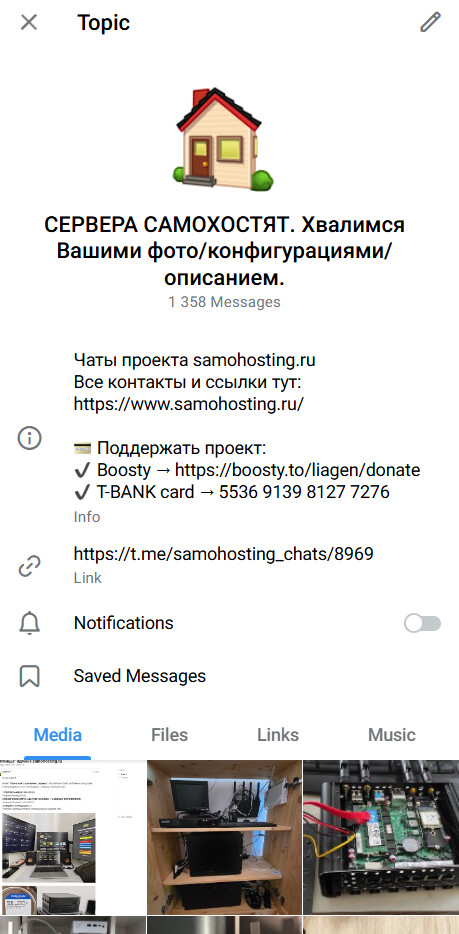Open the desk setup screenshot thumbnail
Viewport: 459px width, 934px height.
[73, 837]
